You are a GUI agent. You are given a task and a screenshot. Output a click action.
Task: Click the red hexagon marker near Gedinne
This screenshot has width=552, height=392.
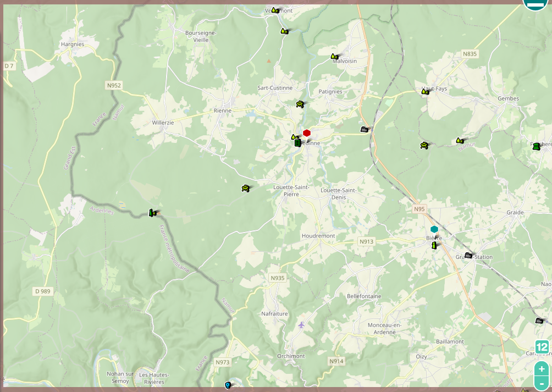tap(307, 133)
